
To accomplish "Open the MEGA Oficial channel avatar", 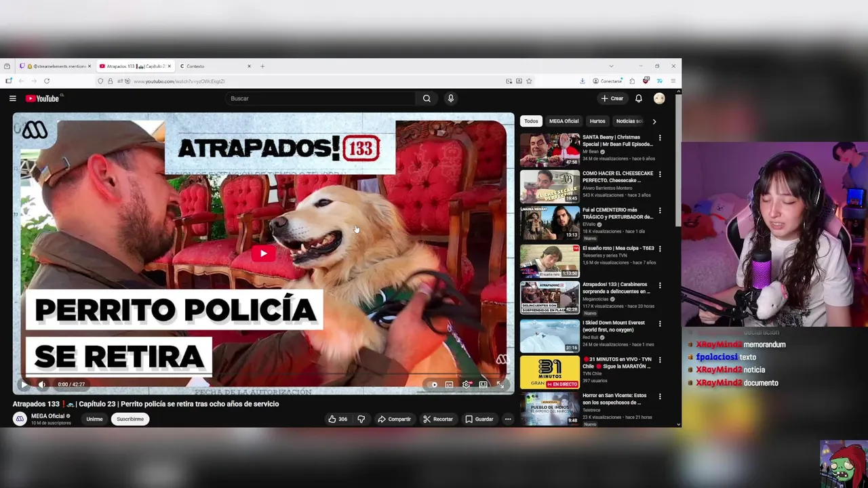I will (x=20, y=419).
